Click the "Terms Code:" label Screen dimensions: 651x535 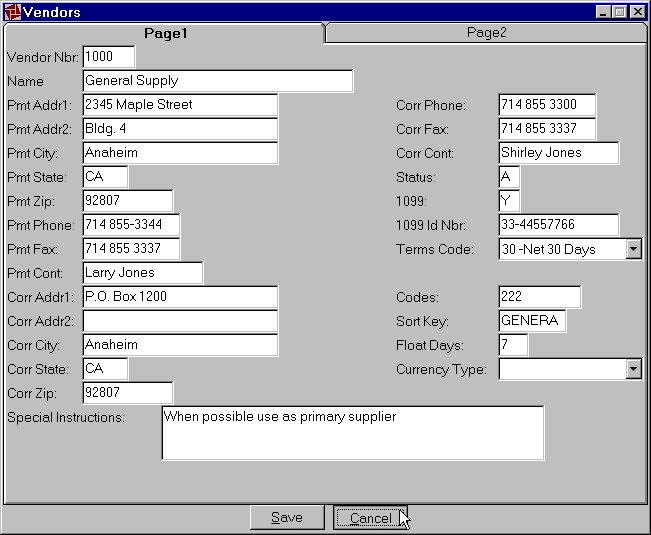click(435, 249)
